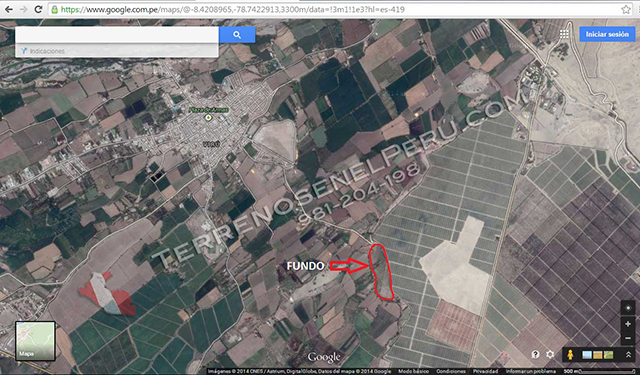Click the Google logo at the bottom
Screen dimensions: 640x375
(324, 357)
